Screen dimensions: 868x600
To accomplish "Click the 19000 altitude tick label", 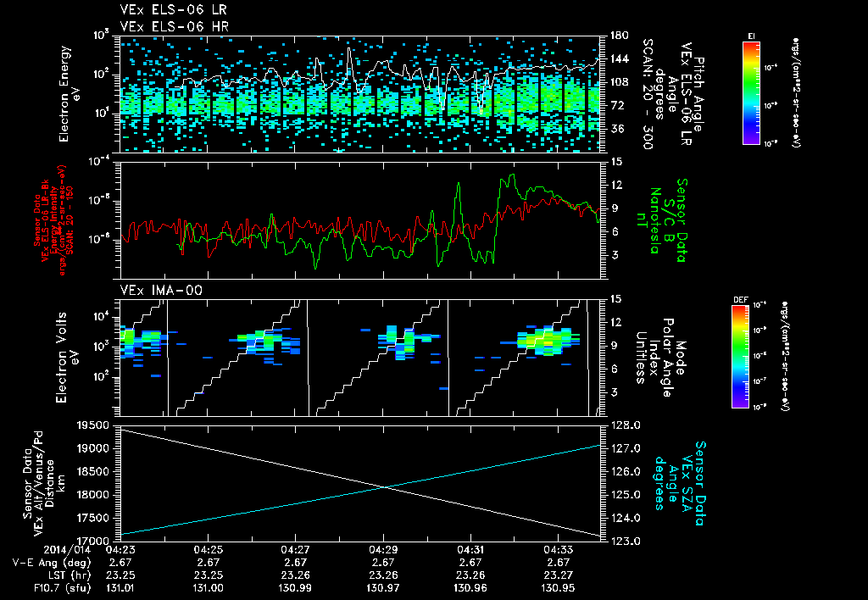I will [x=92, y=448].
